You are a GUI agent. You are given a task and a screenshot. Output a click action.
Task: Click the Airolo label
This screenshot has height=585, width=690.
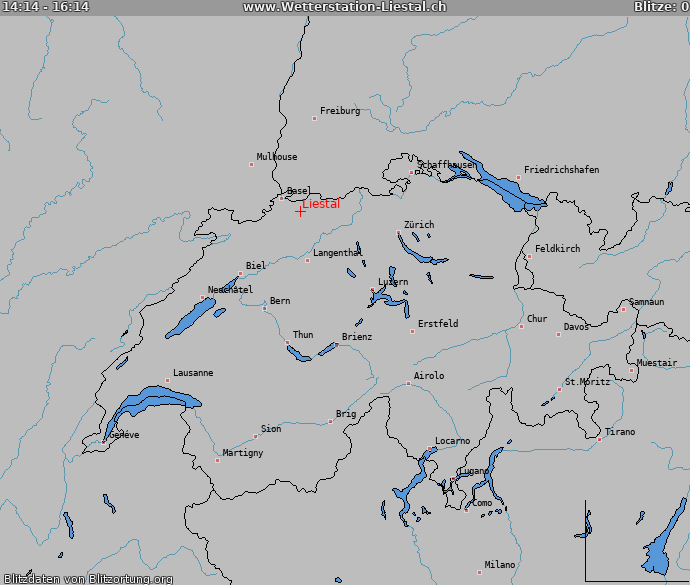pos(429,376)
